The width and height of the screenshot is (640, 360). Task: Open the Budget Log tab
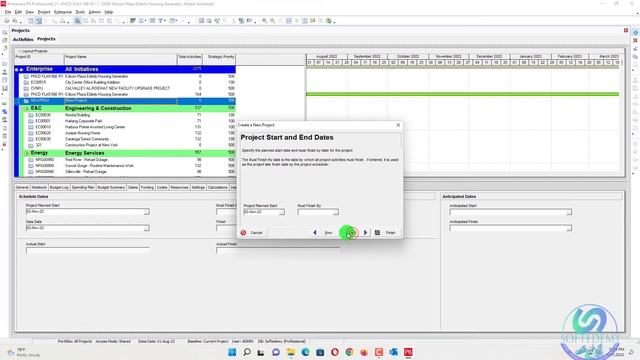pos(59,187)
